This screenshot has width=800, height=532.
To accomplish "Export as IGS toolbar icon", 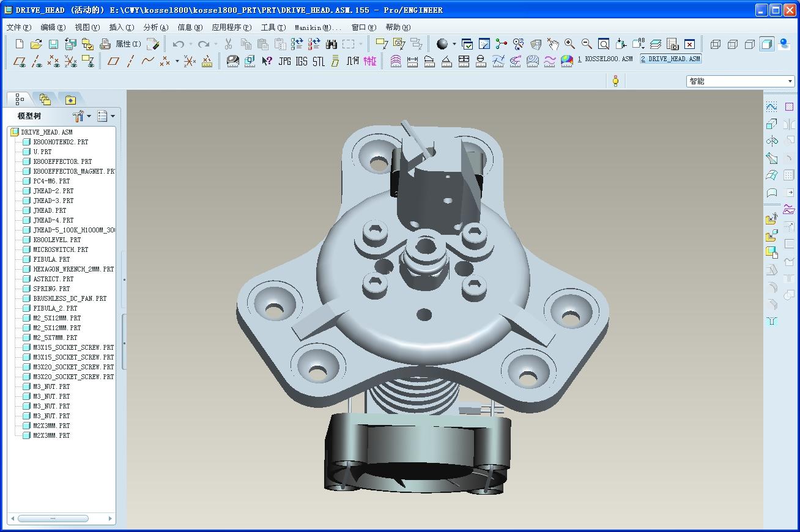I will tap(302, 61).
